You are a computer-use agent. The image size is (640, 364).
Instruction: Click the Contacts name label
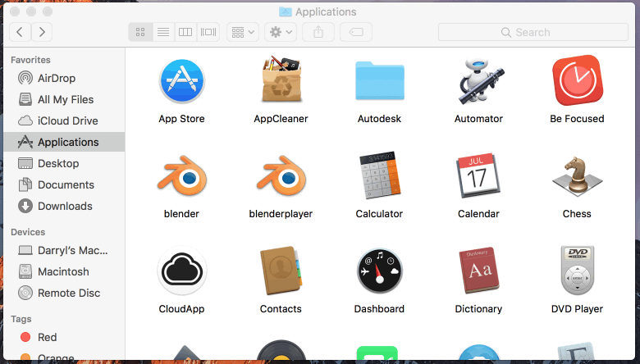click(x=281, y=308)
